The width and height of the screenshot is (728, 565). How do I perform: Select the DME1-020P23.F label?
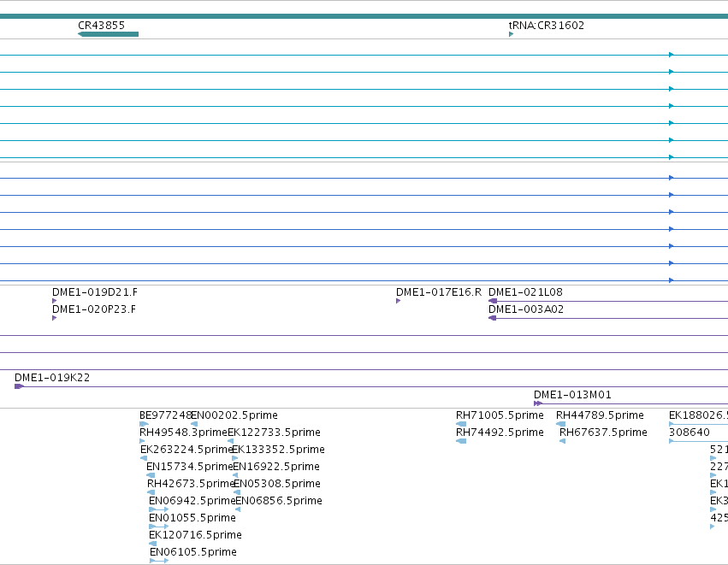94,309
